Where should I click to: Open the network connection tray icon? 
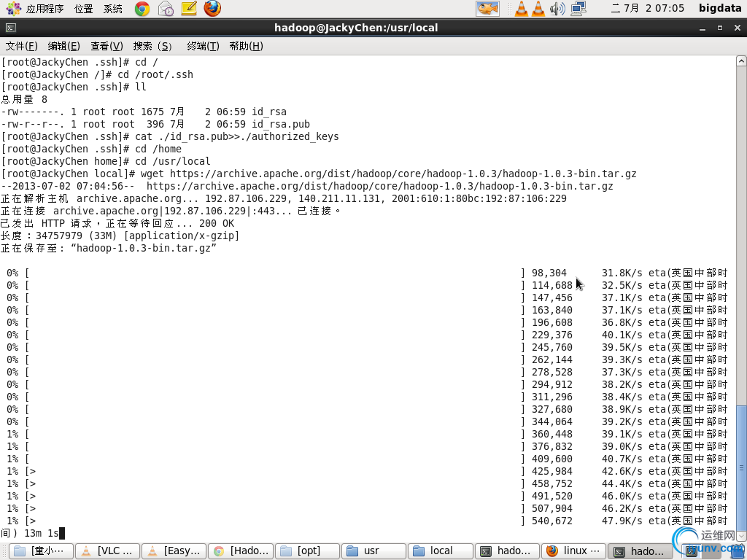[x=578, y=9]
